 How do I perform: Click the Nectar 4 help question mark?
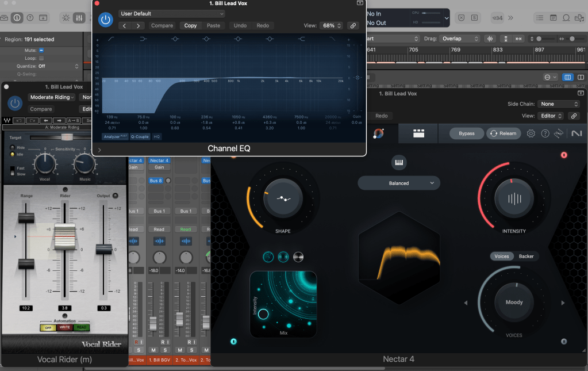tap(545, 133)
